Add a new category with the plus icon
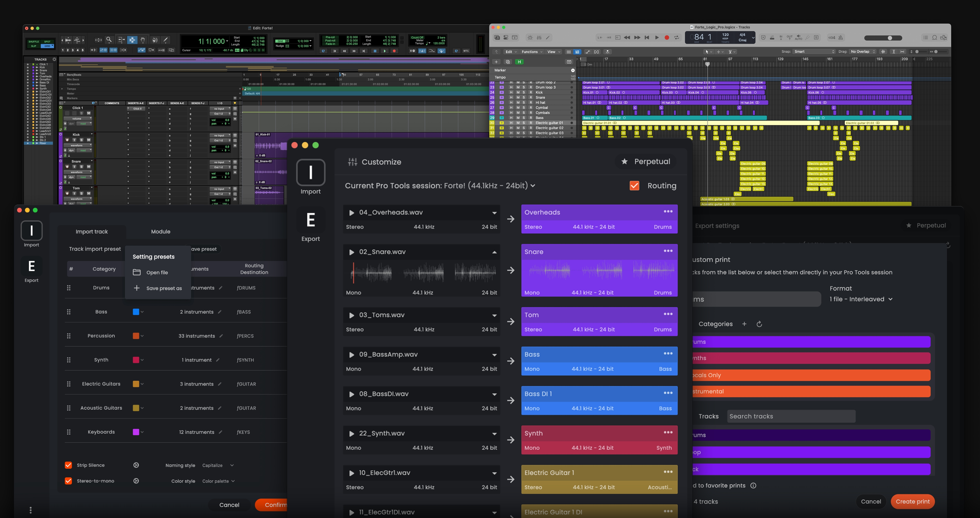Image resolution: width=980 pixels, height=518 pixels. click(744, 324)
